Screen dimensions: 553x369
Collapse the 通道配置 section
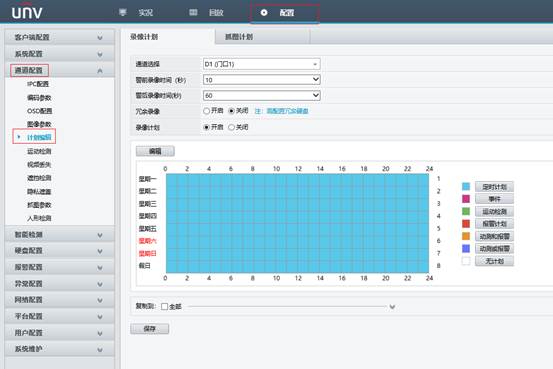point(60,70)
